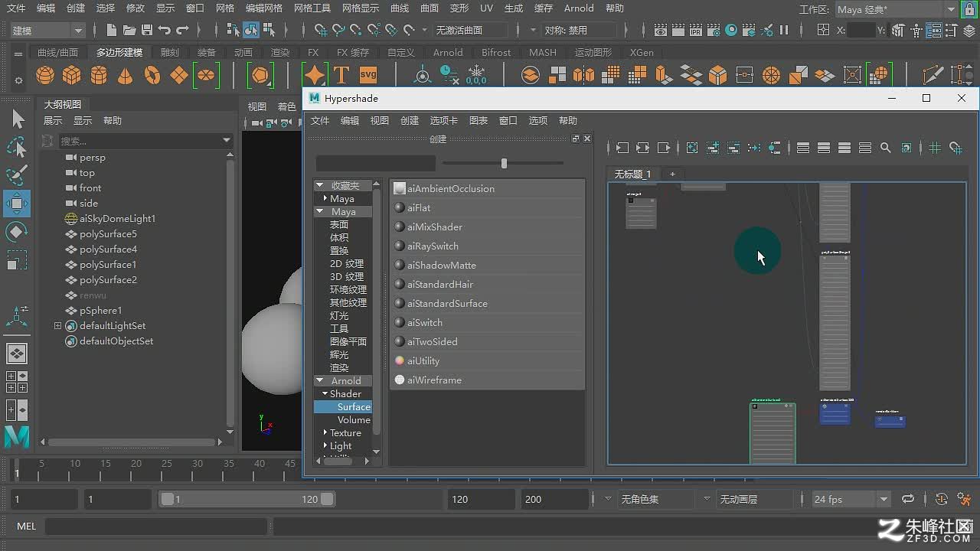Click the Hypershade output connections icon
This screenshot has width=980, height=551.
tap(664, 148)
